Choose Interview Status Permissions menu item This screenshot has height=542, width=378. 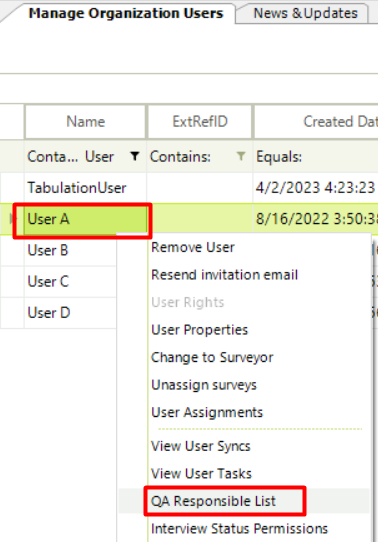(x=239, y=529)
